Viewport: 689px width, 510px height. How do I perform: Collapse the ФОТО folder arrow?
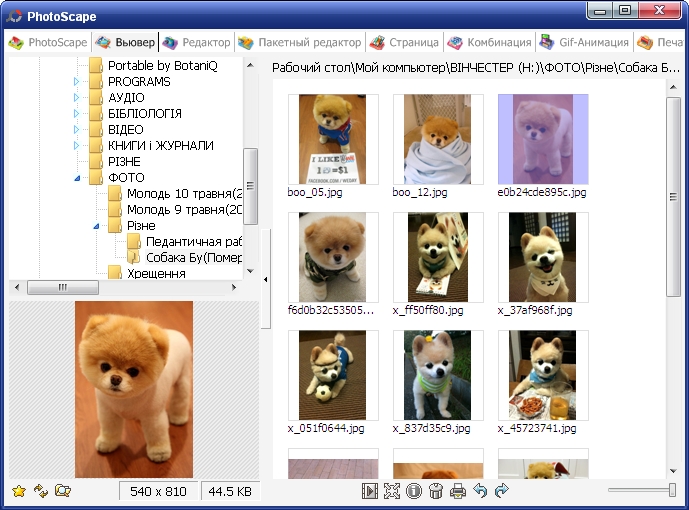coord(77,178)
